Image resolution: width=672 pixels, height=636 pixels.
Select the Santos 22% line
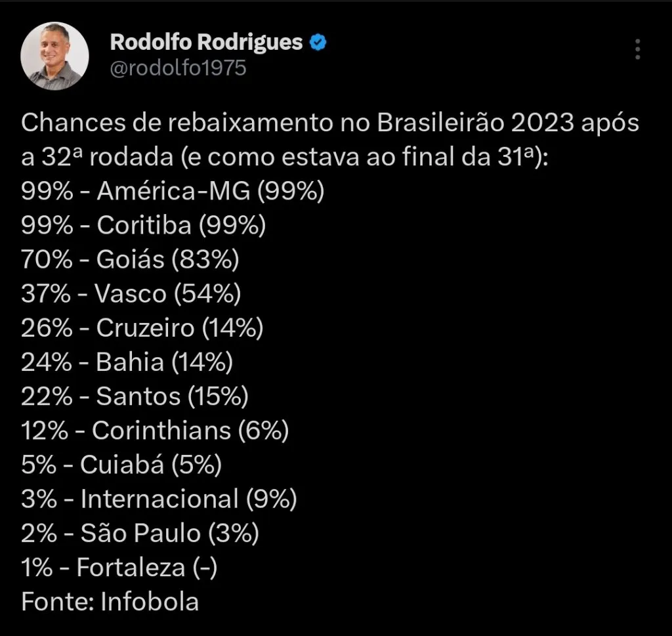[x=135, y=396]
